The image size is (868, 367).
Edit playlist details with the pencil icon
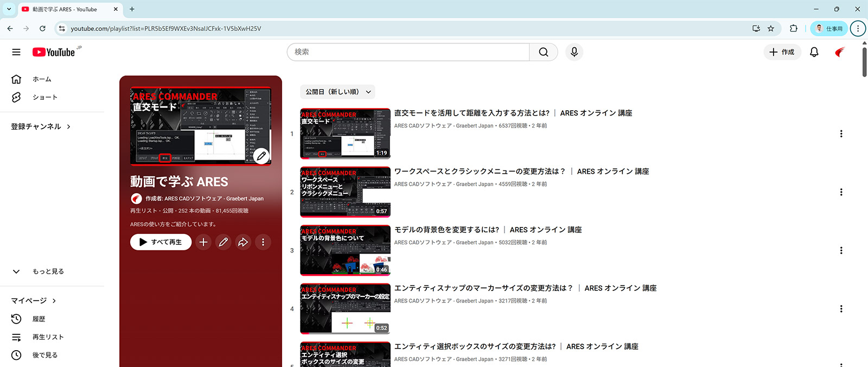223,242
